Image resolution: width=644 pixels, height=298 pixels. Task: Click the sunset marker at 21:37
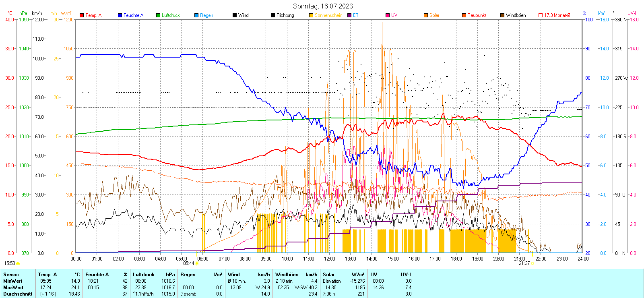click(x=532, y=263)
